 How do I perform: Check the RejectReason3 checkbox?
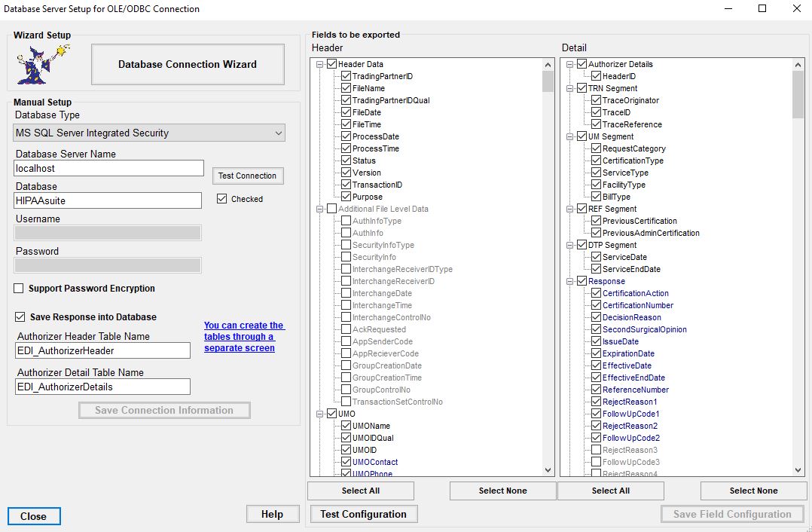596,450
